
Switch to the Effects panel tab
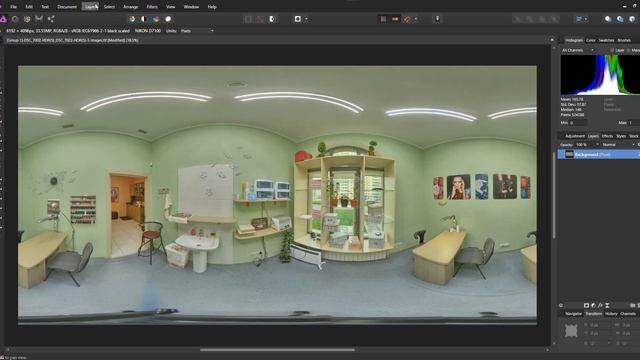click(607, 136)
